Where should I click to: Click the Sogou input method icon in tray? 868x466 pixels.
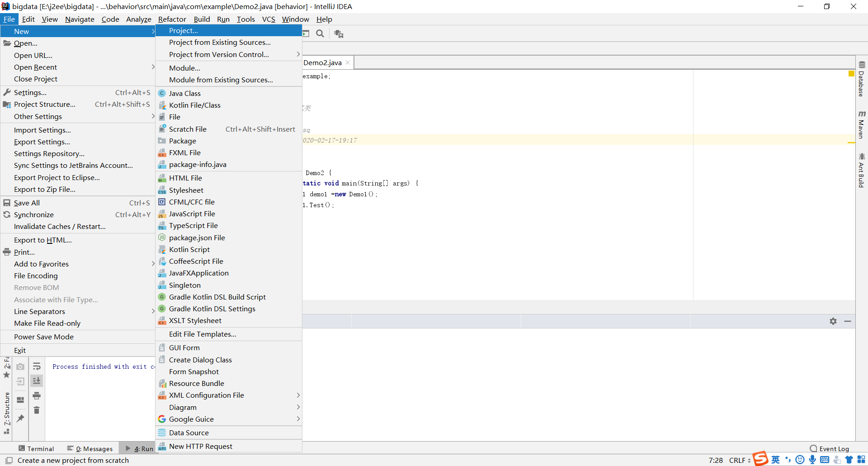760,459
